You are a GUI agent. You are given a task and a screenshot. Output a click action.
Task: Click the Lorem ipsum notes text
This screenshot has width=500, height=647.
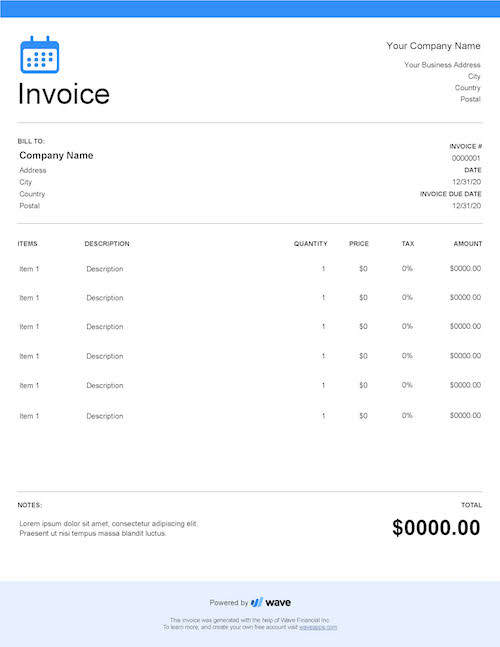pos(108,529)
